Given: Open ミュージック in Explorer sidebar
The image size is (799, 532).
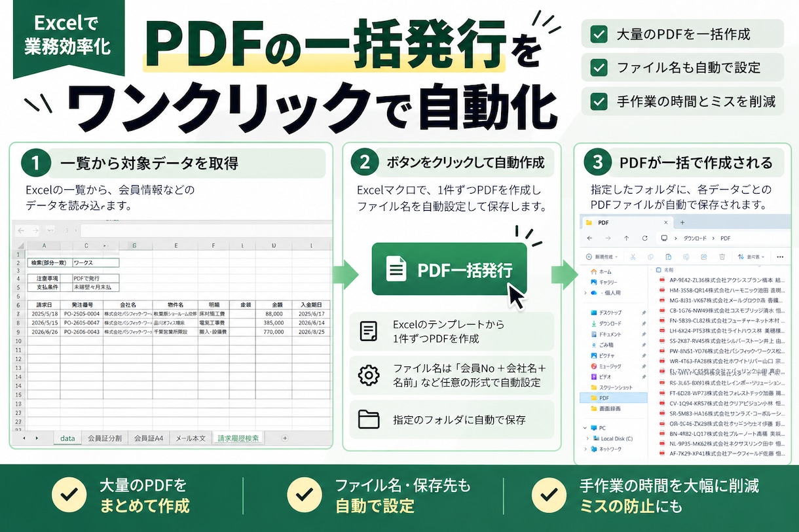Looking at the screenshot, I should (606, 366).
